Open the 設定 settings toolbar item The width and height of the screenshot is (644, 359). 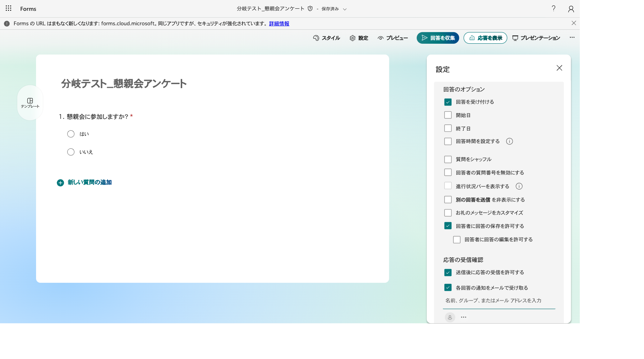(359, 38)
